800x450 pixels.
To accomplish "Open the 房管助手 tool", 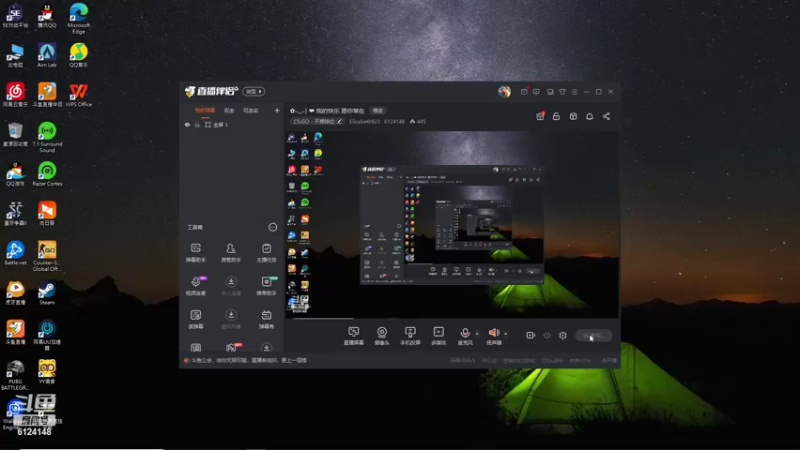I will click(x=231, y=253).
